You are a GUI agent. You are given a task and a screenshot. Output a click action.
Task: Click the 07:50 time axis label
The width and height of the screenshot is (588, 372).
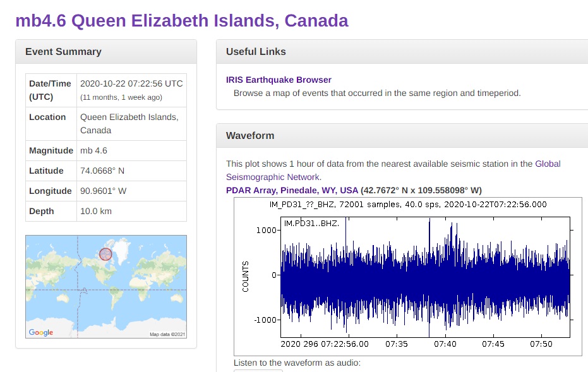(541, 344)
